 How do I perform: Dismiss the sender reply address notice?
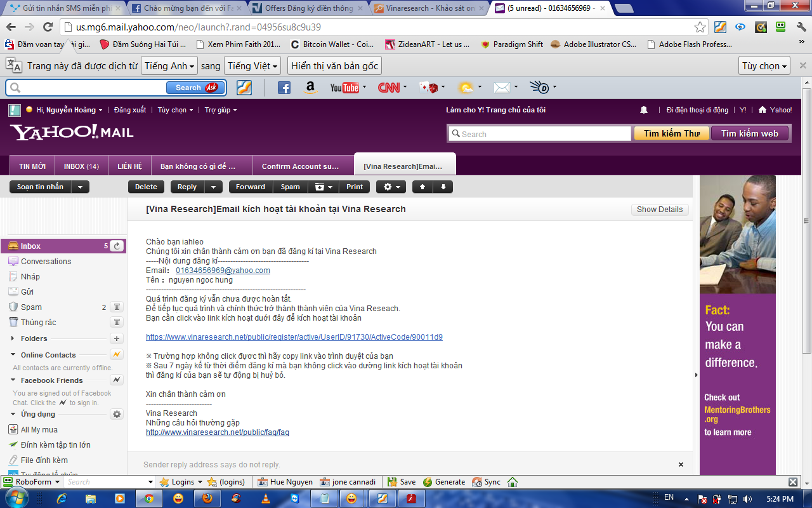[x=681, y=464]
